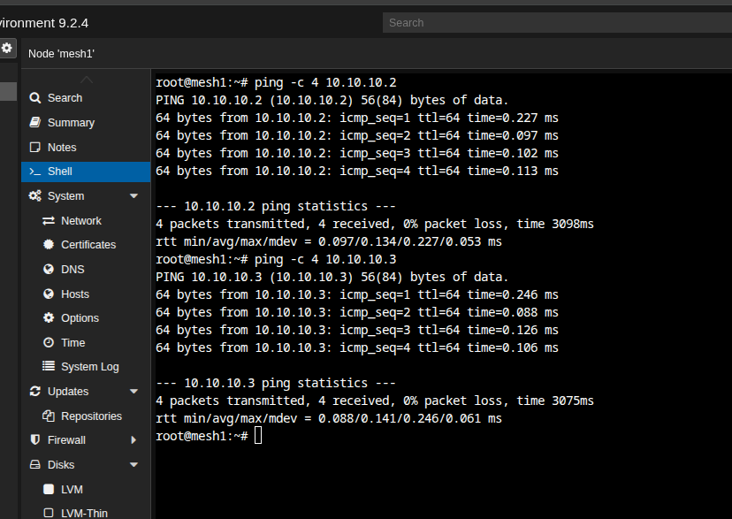The image size is (732, 519).
Task: Focus the top Search input field
Action: point(557,23)
